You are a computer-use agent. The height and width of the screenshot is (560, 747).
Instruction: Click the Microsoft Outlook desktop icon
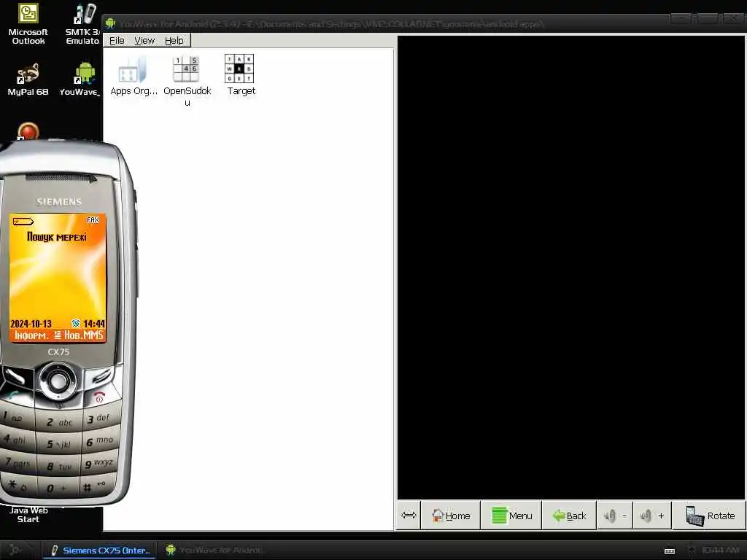click(x=28, y=24)
